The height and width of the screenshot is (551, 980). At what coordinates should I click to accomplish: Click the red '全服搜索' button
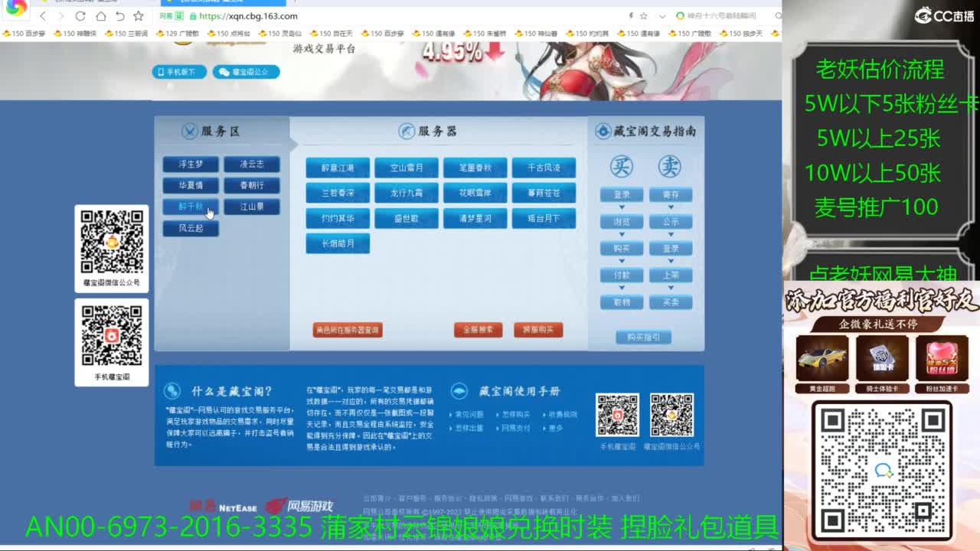pos(479,330)
